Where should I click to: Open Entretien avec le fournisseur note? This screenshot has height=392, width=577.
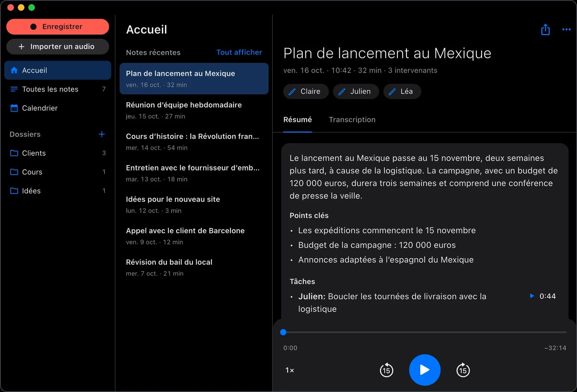[x=194, y=173]
